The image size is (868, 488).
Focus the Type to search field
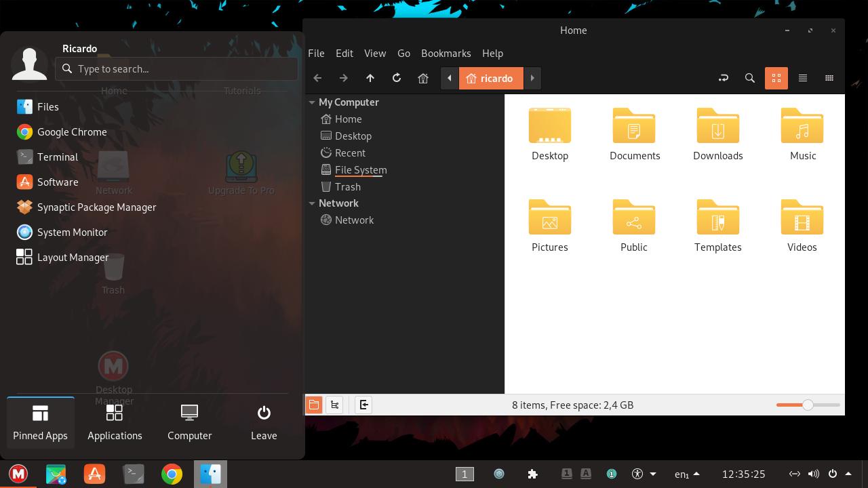click(176, 68)
